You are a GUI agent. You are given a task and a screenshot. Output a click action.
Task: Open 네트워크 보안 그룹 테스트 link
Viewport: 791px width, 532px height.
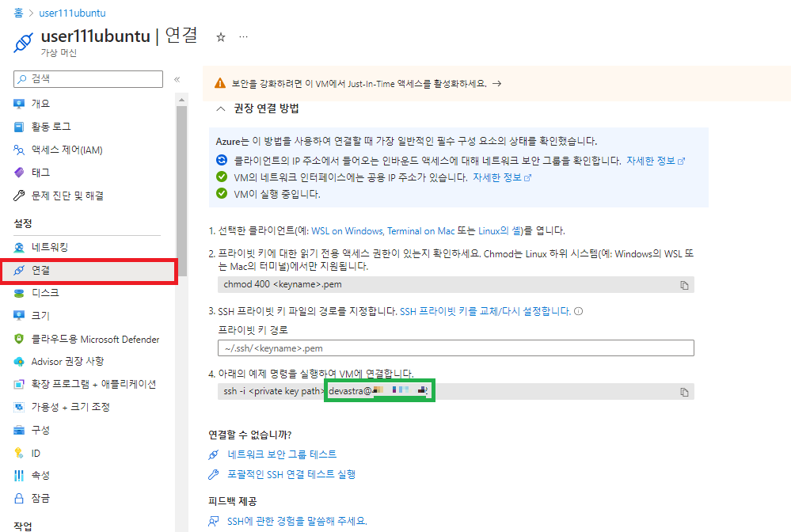tap(282, 454)
